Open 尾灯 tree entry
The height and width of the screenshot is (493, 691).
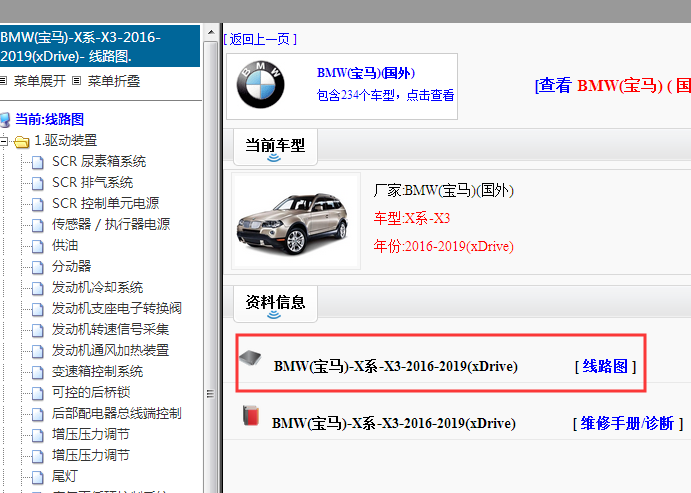pyautogui.click(x=65, y=477)
